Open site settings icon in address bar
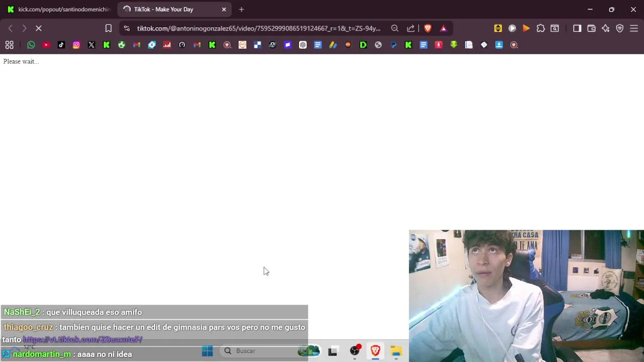The image size is (644, 362). point(127,29)
